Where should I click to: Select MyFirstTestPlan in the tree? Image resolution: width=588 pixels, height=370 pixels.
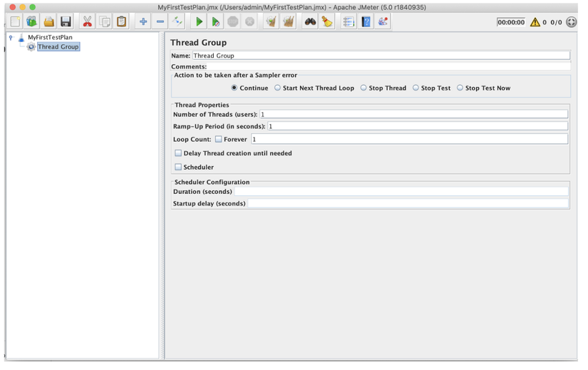tap(51, 37)
